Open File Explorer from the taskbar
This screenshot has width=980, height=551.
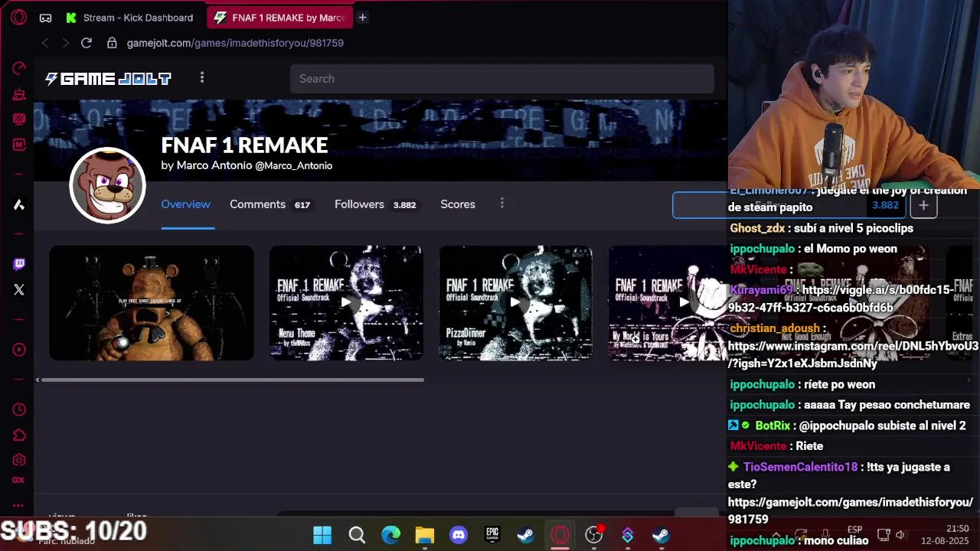click(x=425, y=535)
